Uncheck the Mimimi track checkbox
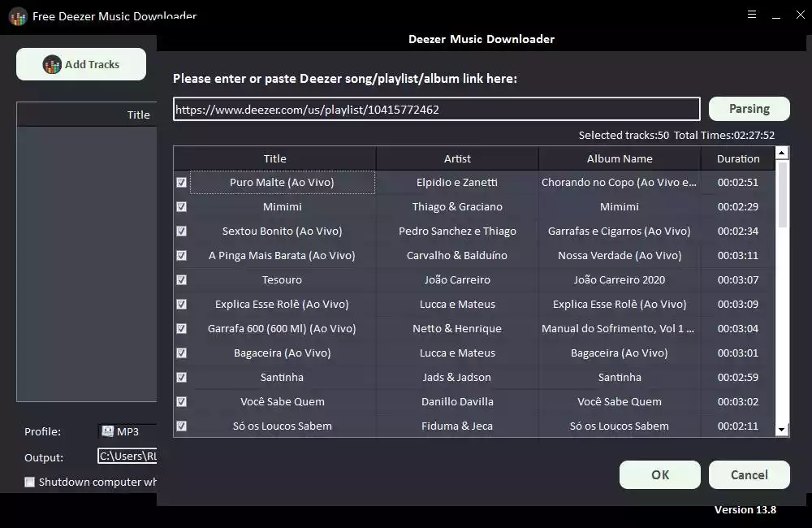This screenshot has width=812, height=528. [x=181, y=207]
